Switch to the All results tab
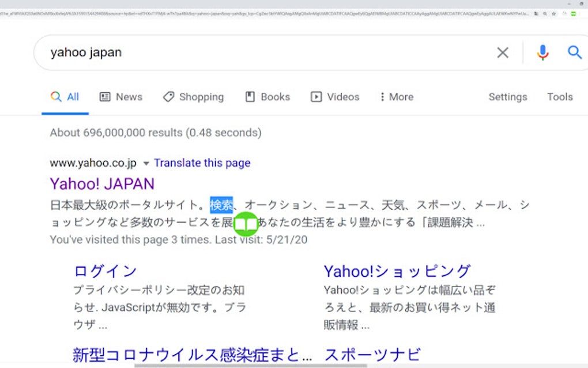The image size is (588, 368). [x=65, y=96]
